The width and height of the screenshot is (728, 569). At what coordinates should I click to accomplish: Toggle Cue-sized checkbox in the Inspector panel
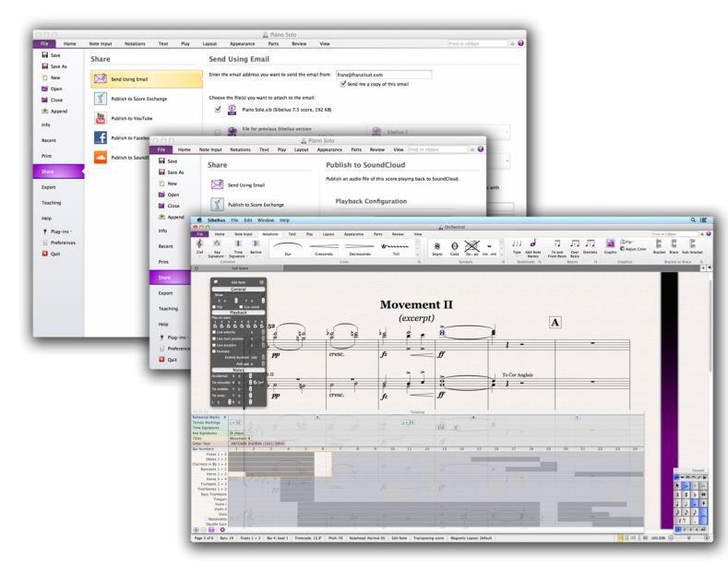pyautogui.click(x=241, y=307)
